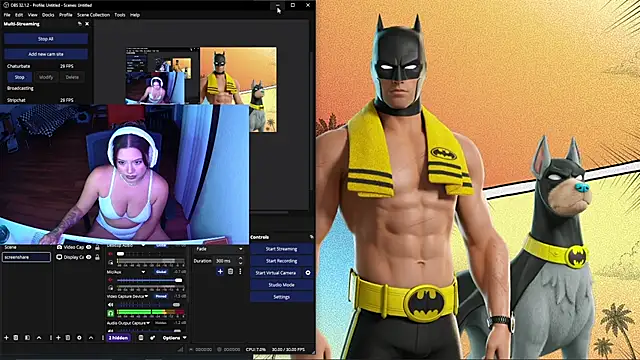Hide the Video Capture source eye icon
The image size is (640, 360).
(89, 247)
